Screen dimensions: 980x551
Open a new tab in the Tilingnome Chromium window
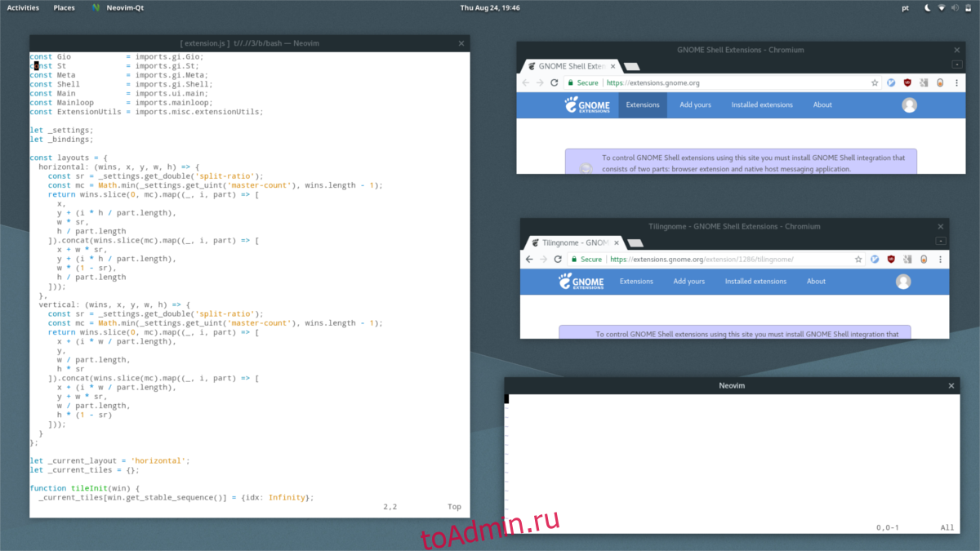pos(633,242)
